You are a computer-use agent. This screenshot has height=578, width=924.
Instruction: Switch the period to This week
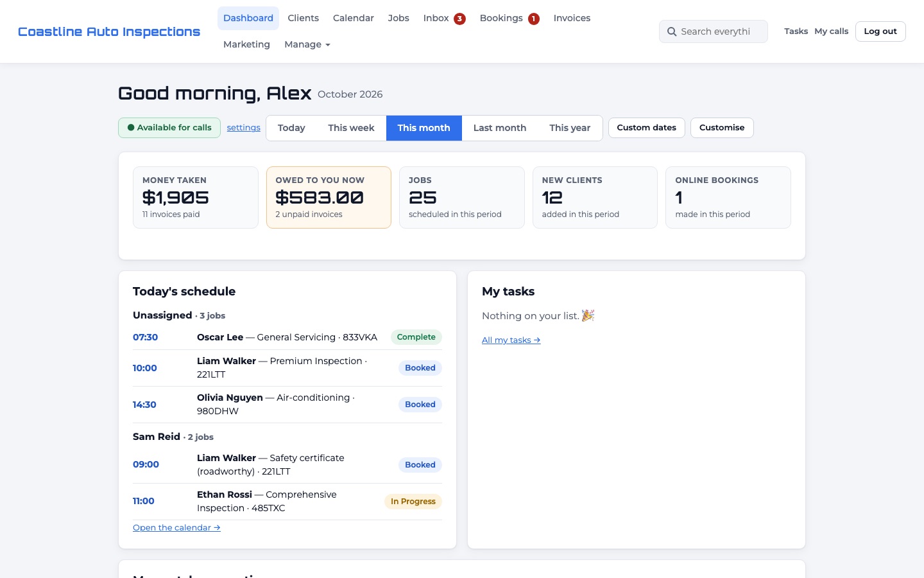tap(351, 128)
